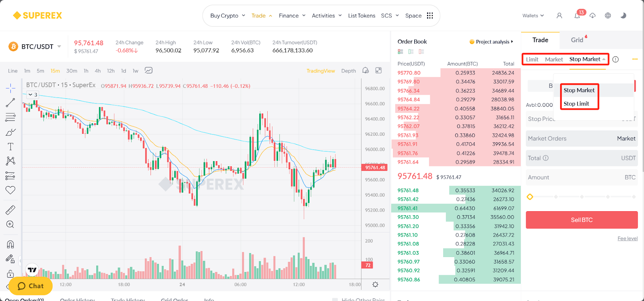Select the brush drawing tool
This screenshot has width=644, height=301.
tap(10, 132)
